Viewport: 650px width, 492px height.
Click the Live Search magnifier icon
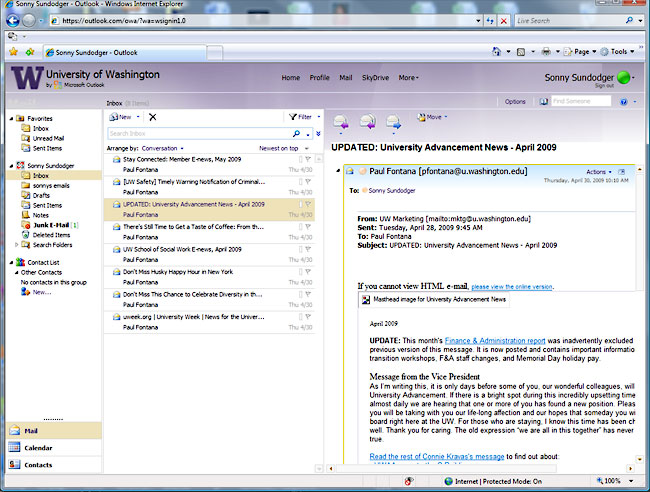(x=630, y=20)
